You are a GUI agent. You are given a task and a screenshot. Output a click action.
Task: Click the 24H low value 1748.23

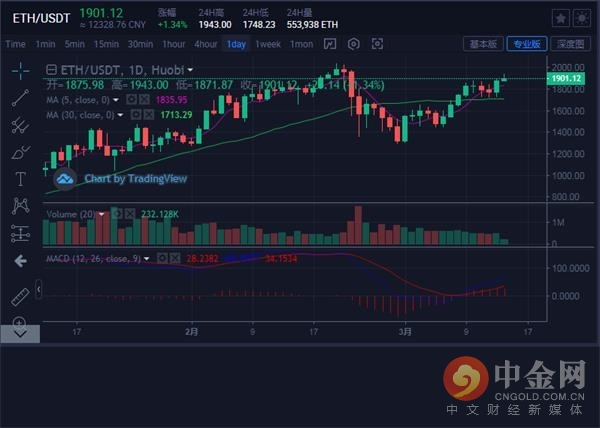coord(259,25)
